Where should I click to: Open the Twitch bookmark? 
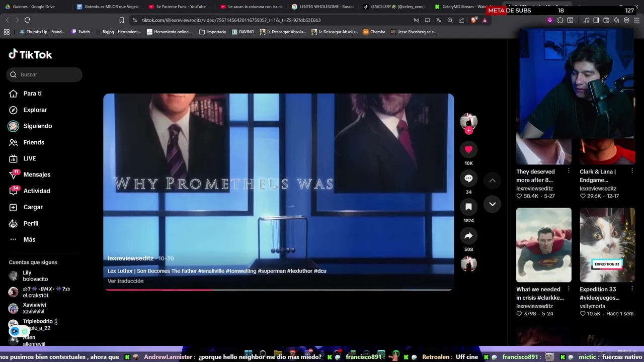[x=80, y=32]
